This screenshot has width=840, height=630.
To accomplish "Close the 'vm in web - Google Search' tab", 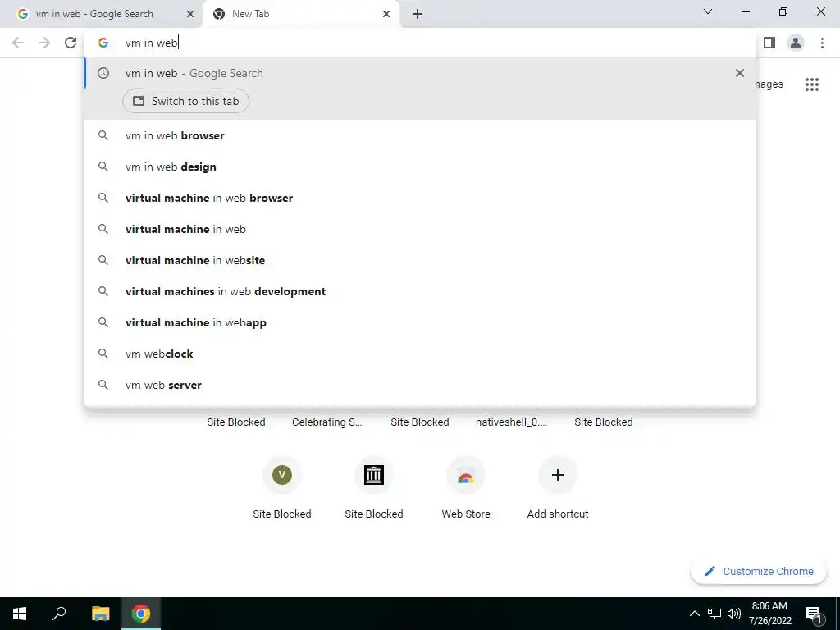I will pyautogui.click(x=190, y=14).
